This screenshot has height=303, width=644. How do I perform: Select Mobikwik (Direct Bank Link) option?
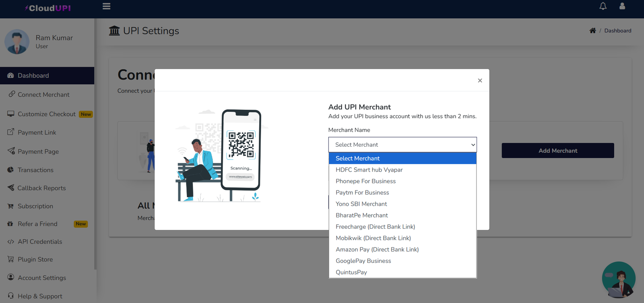(x=402, y=238)
